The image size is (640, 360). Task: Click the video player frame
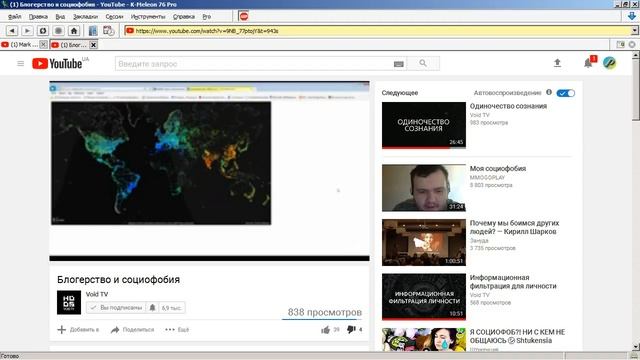[x=209, y=171]
